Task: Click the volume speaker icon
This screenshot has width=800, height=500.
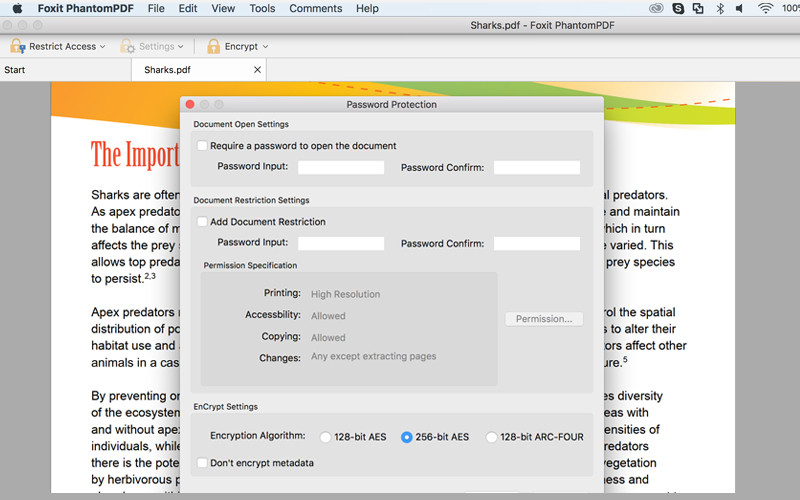Action: pyautogui.click(x=739, y=9)
